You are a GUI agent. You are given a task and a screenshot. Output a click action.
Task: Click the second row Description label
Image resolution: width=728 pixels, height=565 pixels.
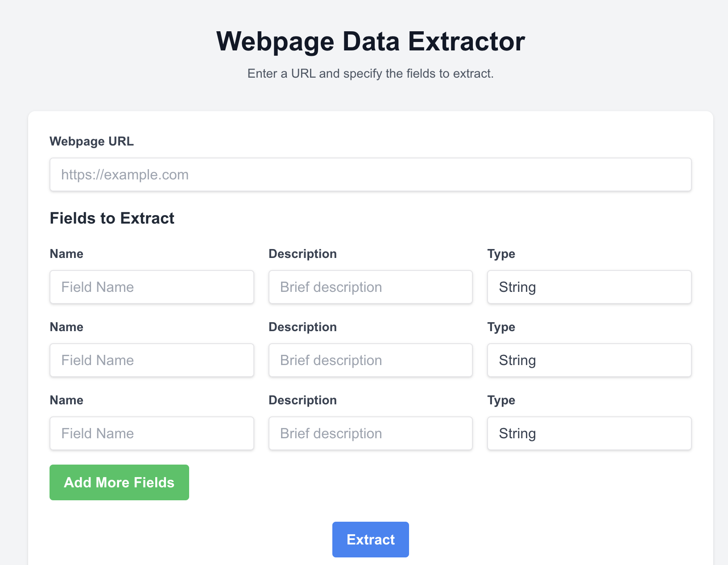pyautogui.click(x=302, y=327)
